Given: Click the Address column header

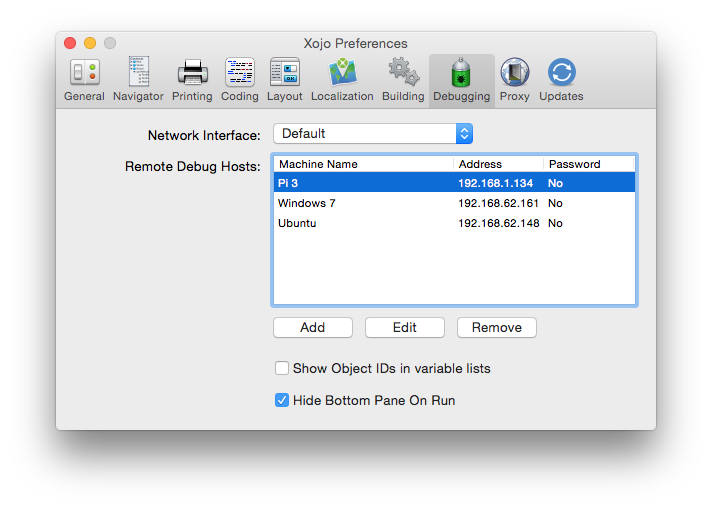Looking at the screenshot, I should (x=498, y=164).
